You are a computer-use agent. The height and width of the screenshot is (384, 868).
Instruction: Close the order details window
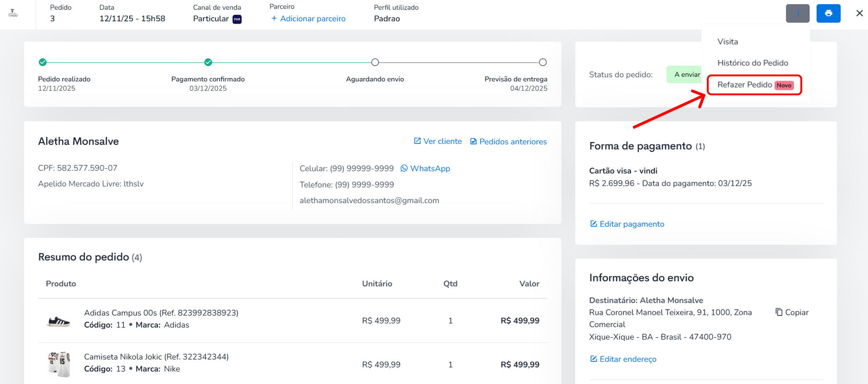click(860, 13)
